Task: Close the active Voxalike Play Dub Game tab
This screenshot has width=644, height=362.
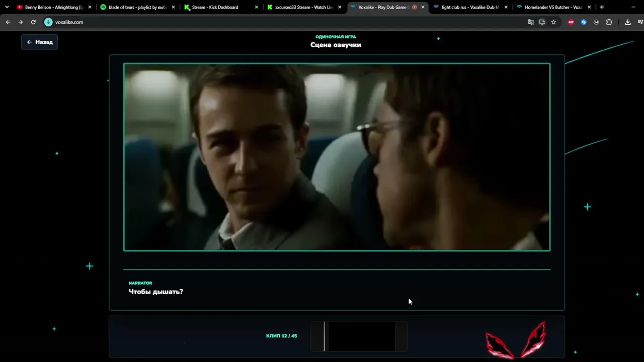Action: 423,8
